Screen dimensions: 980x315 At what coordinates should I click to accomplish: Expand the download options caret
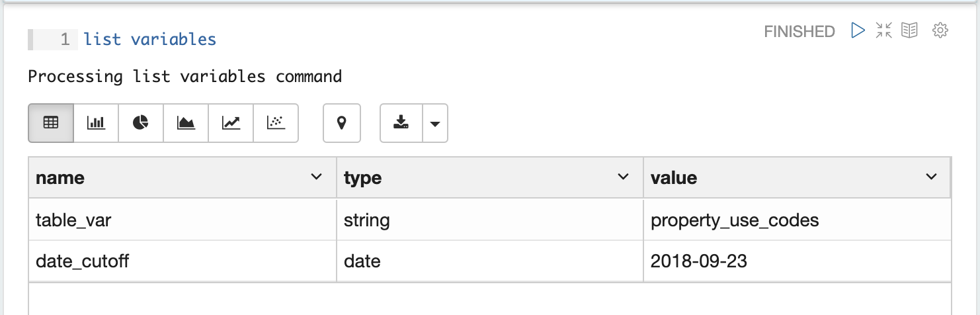click(x=435, y=123)
